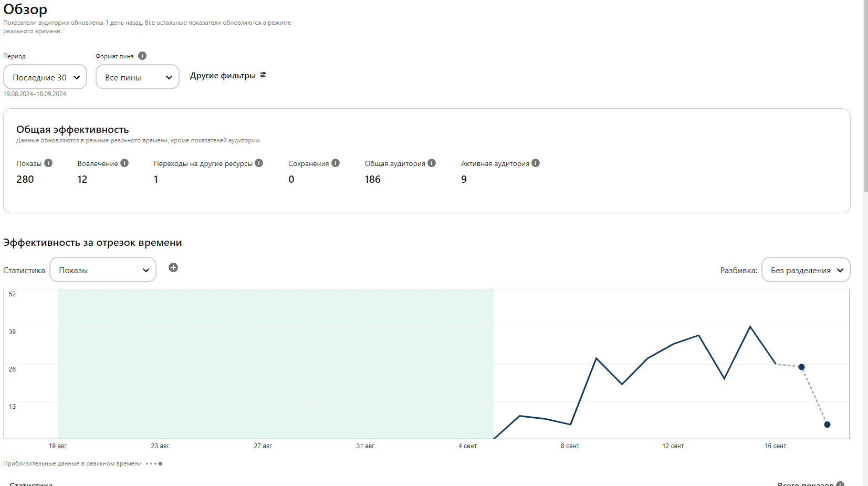This screenshot has width=868, height=486.
Task: Click info icon next to Общая аудитория
Action: (432, 163)
